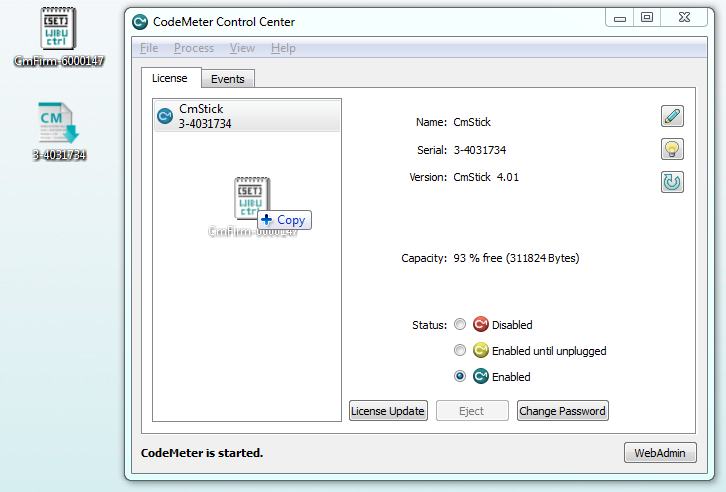726x492 pixels.
Task: Click the Eject button
Action: click(x=472, y=411)
